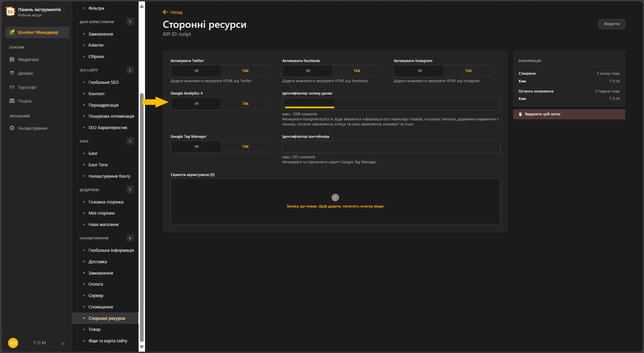Click the Зберегти button
This screenshot has height=353, width=644.
[x=611, y=24]
